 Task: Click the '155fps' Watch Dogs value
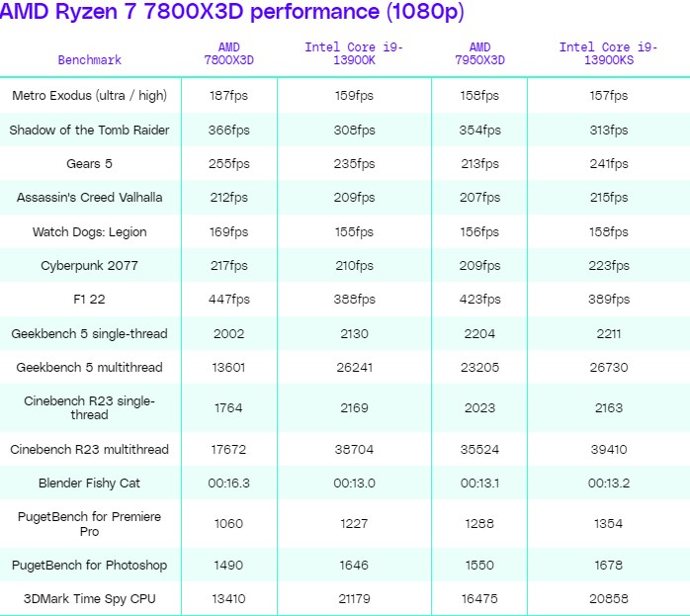pos(354,232)
